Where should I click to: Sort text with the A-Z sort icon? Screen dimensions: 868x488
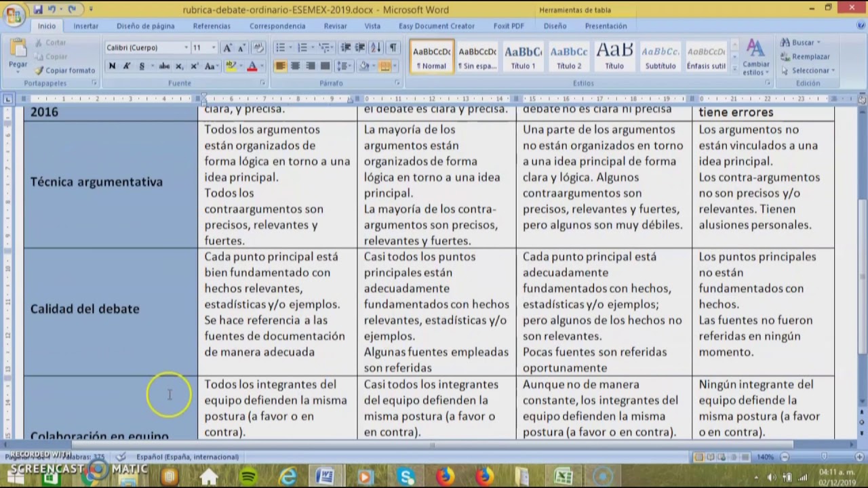(376, 48)
